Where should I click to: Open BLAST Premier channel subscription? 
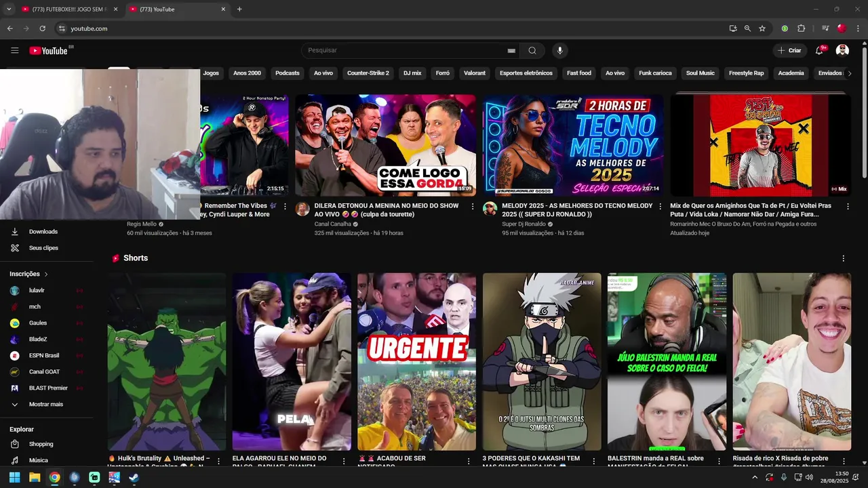point(47,388)
